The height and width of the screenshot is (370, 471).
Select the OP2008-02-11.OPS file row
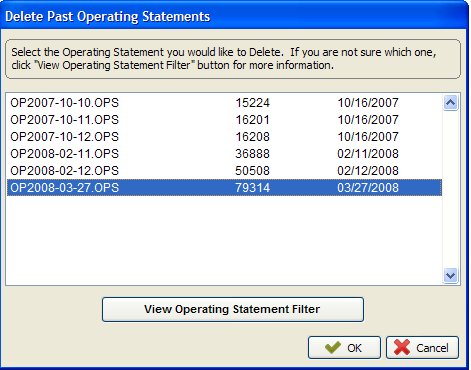(224, 154)
